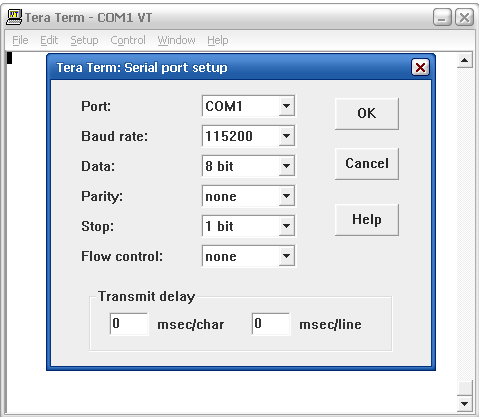This screenshot has width=479, height=417.
Task: Close the Tera Term main window
Action: coord(464,17)
